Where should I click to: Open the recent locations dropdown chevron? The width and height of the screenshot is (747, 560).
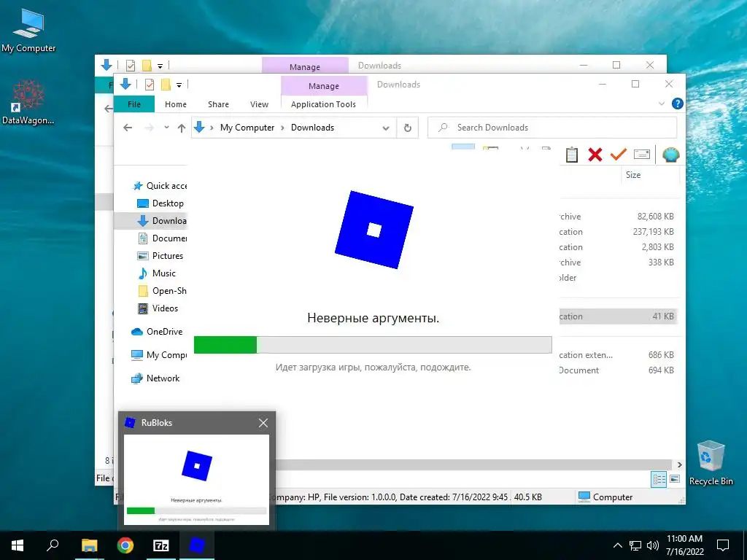(x=166, y=128)
